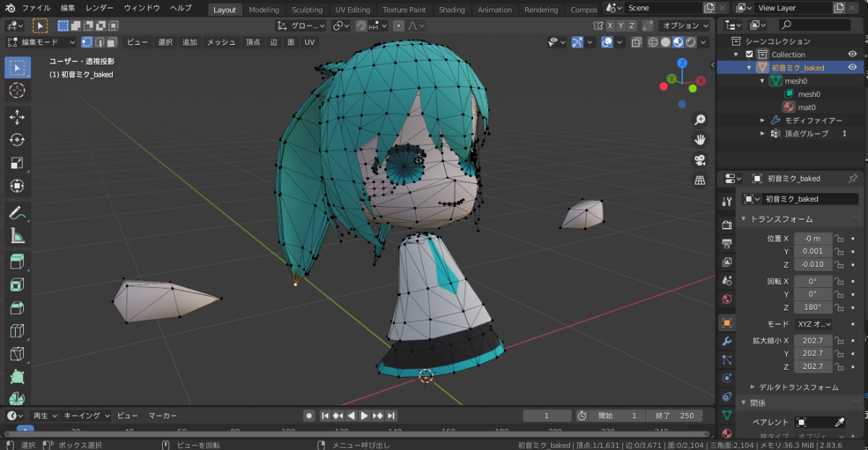This screenshot has height=450, width=868.
Task: Open the Render properties tab
Action: click(x=727, y=225)
